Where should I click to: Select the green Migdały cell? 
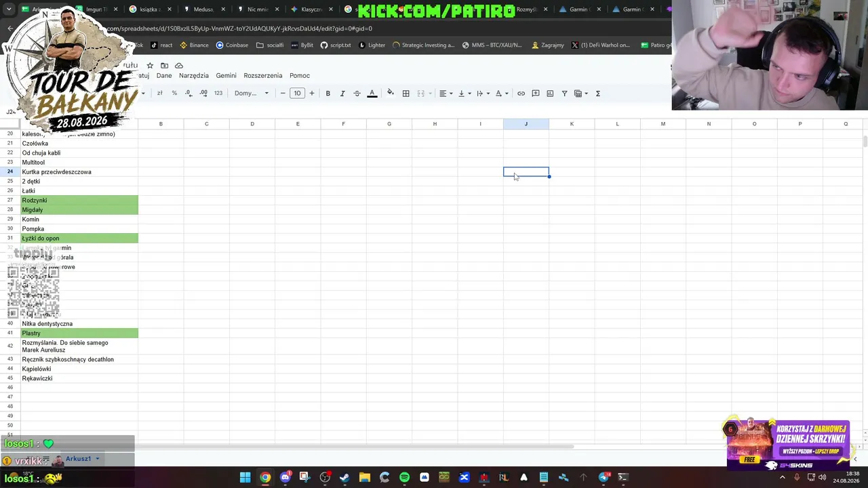click(79, 210)
